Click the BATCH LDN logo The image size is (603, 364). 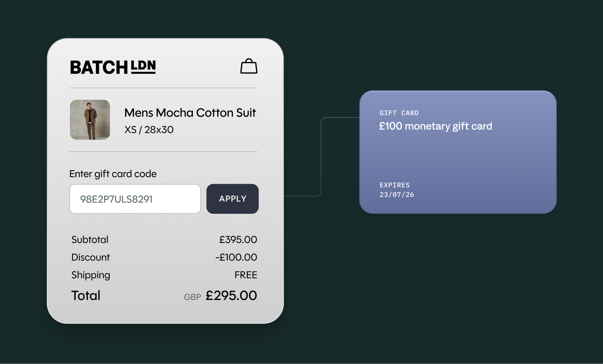click(112, 67)
